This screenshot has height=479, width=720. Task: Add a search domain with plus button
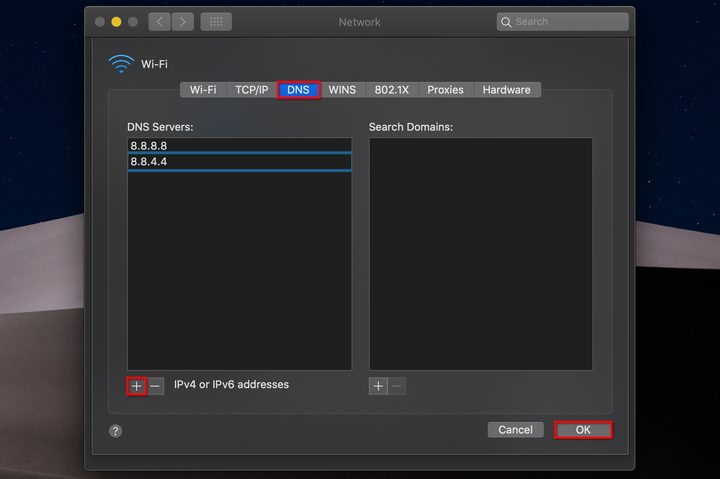click(378, 386)
